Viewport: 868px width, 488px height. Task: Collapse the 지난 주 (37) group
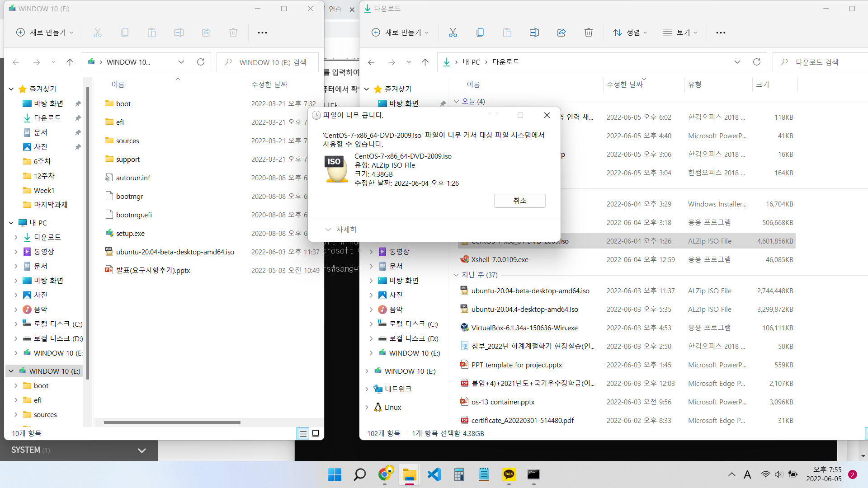pyautogui.click(x=456, y=275)
